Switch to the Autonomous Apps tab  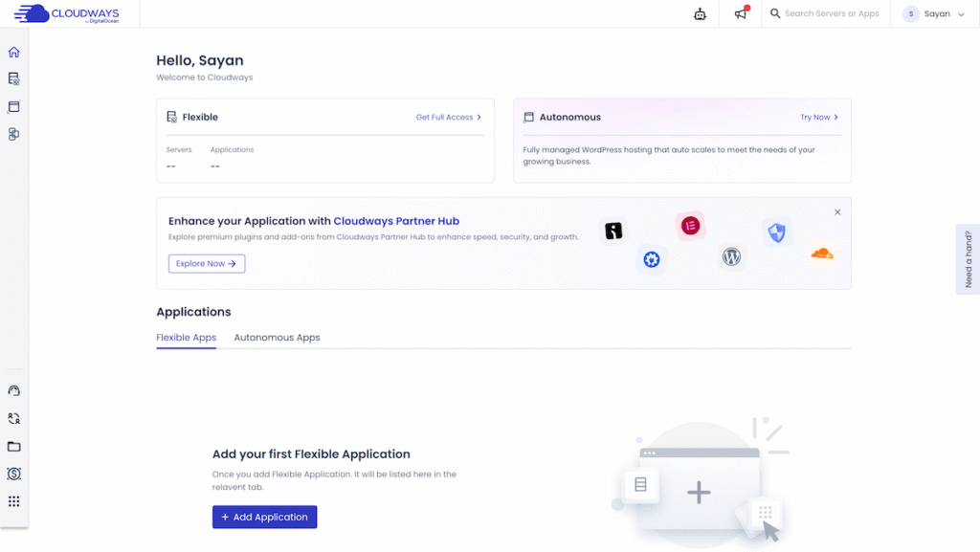pos(277,337)
